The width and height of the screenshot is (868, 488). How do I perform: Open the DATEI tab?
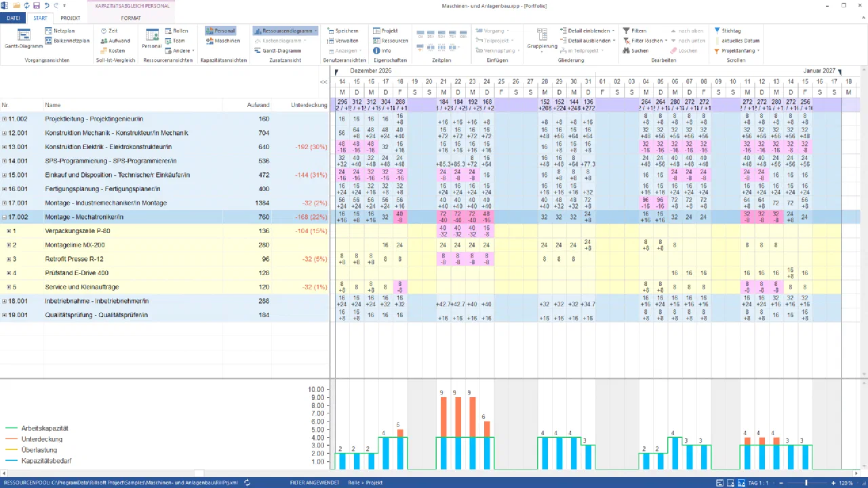point(13,18)
